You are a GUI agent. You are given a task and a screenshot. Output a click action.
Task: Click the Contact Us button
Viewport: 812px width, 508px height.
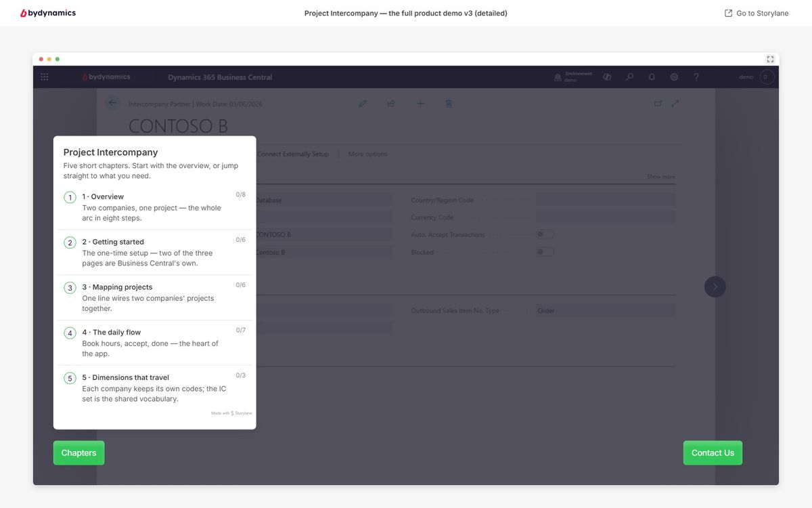(713, 453)
